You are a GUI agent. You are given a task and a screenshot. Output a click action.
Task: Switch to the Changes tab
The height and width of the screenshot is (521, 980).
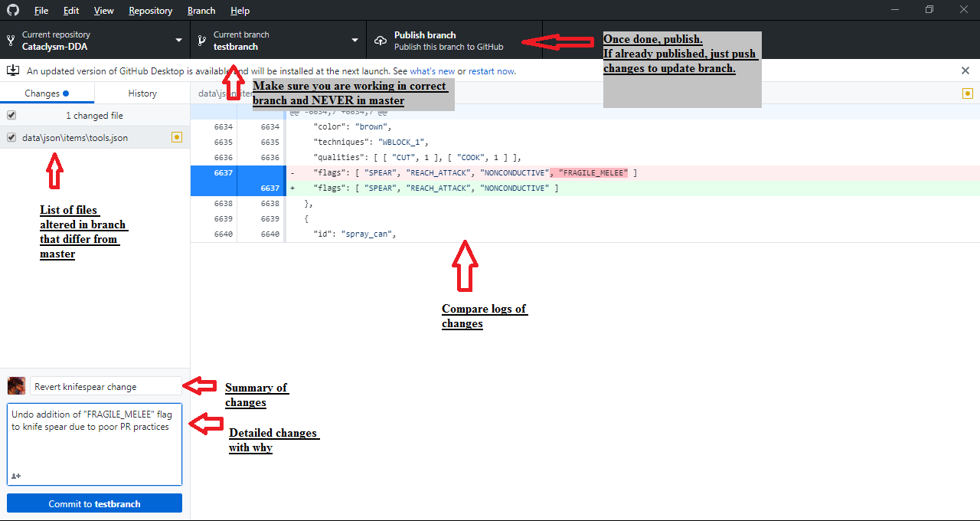point(47,93)
